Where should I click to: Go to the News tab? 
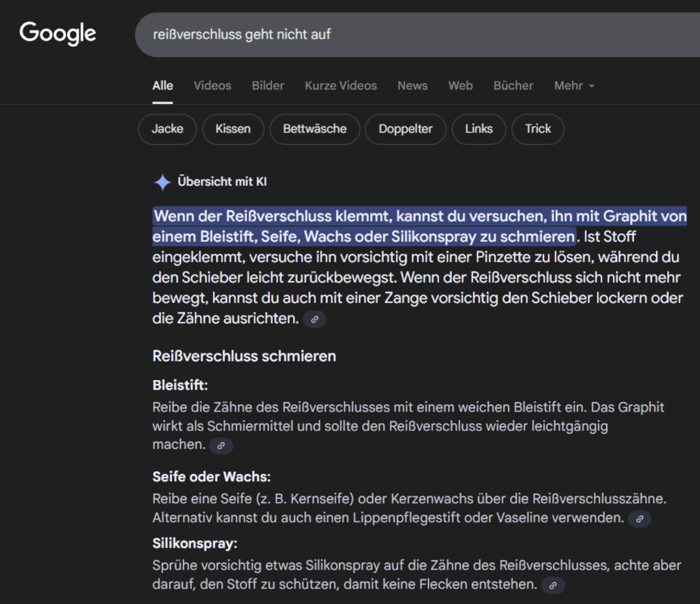412,86
